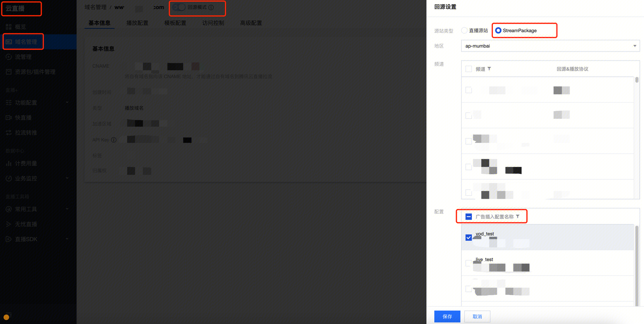Click the 云直播 product title
The image size is (644, 324).
pos(15,8)
